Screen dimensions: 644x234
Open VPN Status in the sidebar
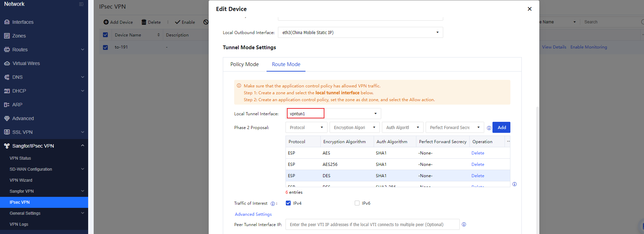[x=20, y=158]
